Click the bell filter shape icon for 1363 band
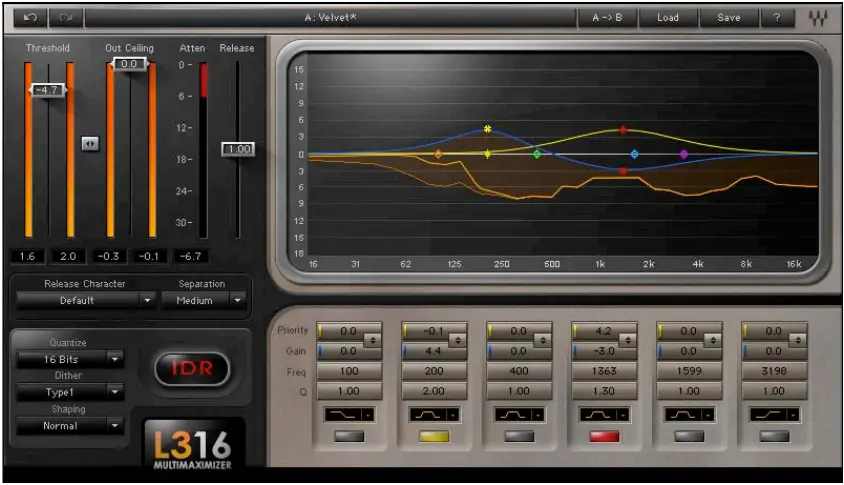Screen dimensions: 844x485 [x=598, y=414]
